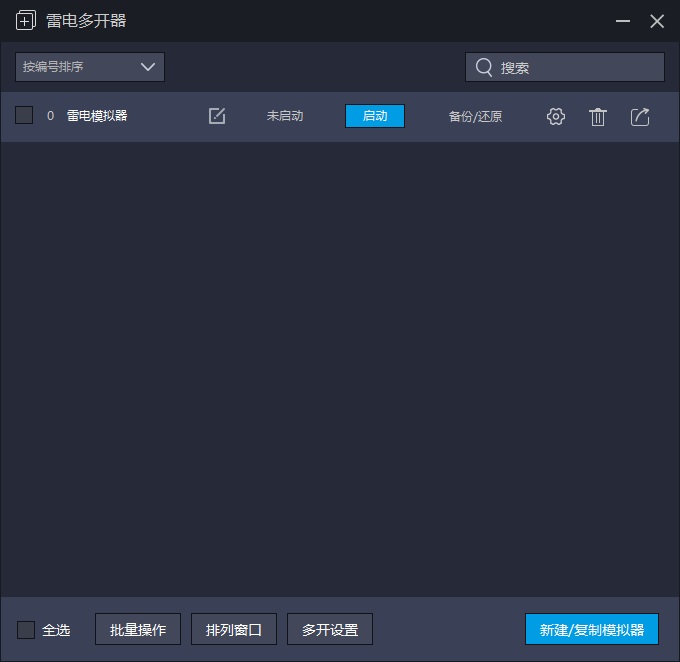Open settings gear for 雷电模拟器
Viewport: 680px width, 662px height.
[x=556, y=116]
